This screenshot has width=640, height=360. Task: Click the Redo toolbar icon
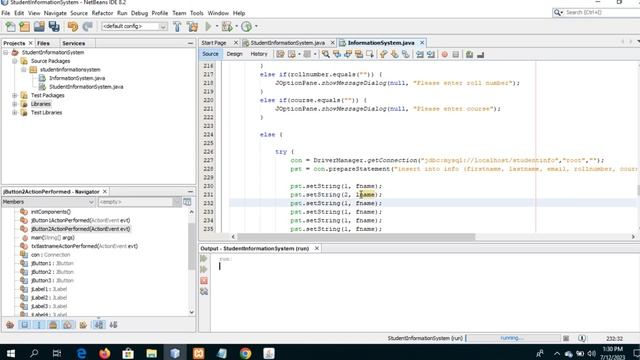point(87,27)
